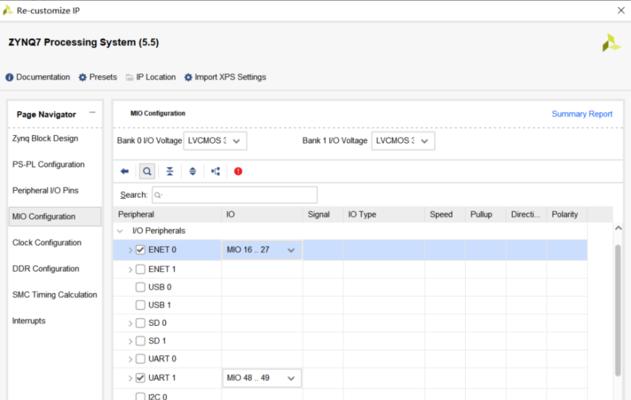The width and height of the screenshot is (631, 400).
Task: Expand the ENET 1 row
Action: [130, 270]
